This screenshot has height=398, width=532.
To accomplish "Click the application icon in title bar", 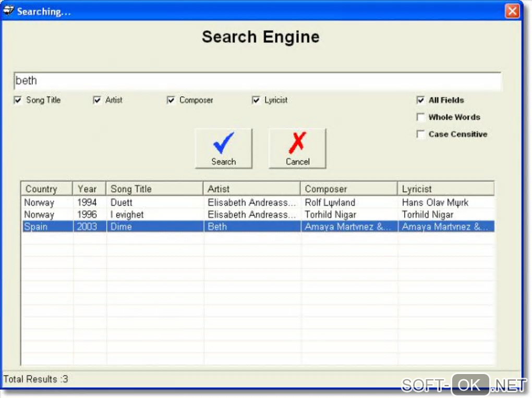I will tap(8, 11).
